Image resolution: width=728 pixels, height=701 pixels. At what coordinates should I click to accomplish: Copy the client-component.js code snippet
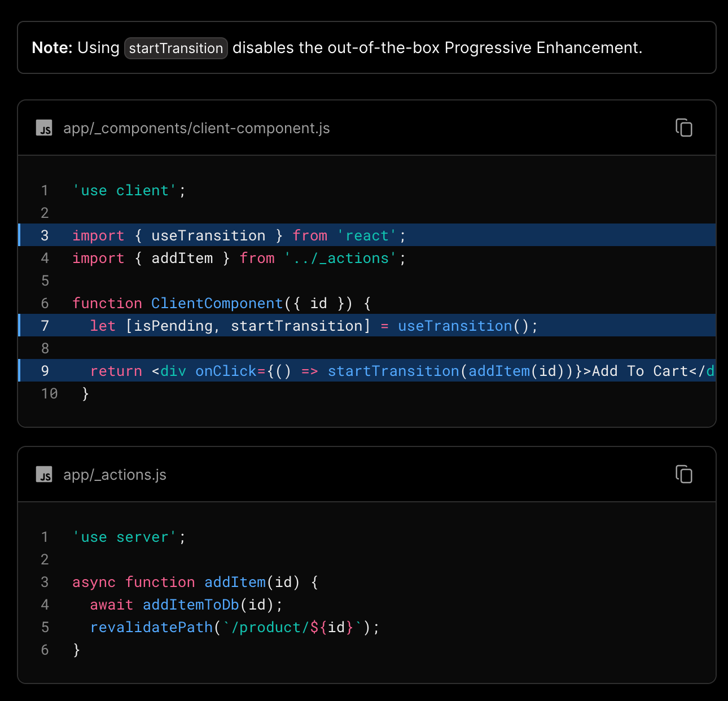coord(683,128)
